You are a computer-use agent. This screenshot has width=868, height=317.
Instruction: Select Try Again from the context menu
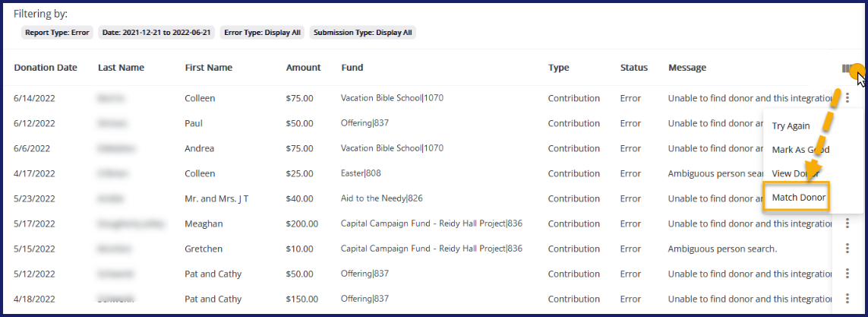point(791,126)
